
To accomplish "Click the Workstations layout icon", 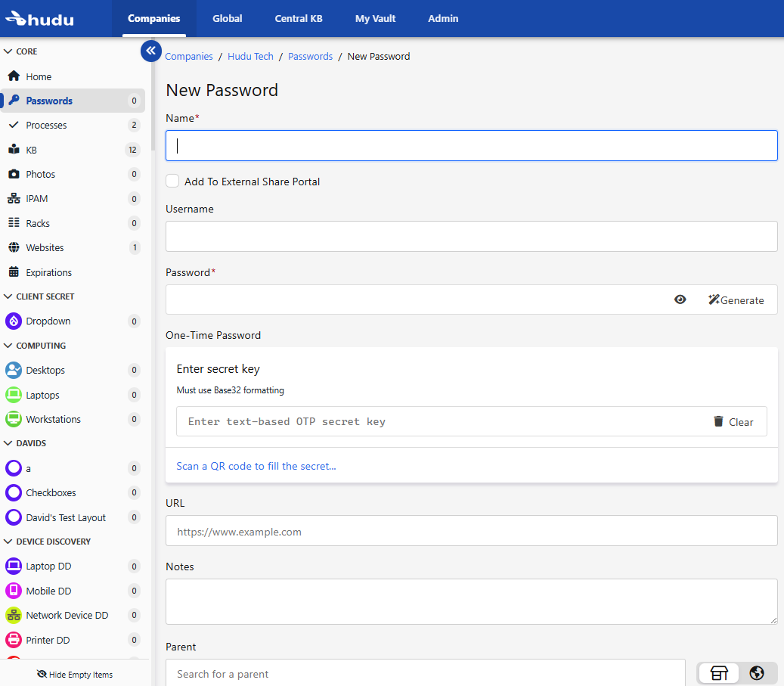I will pyautogui.click(x=14, y=419).
